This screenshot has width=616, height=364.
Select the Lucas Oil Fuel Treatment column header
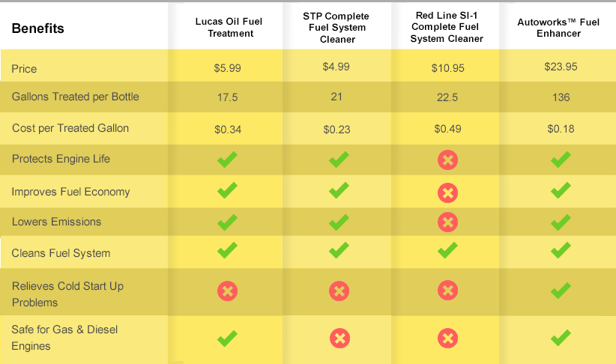(x=229, y=28)
